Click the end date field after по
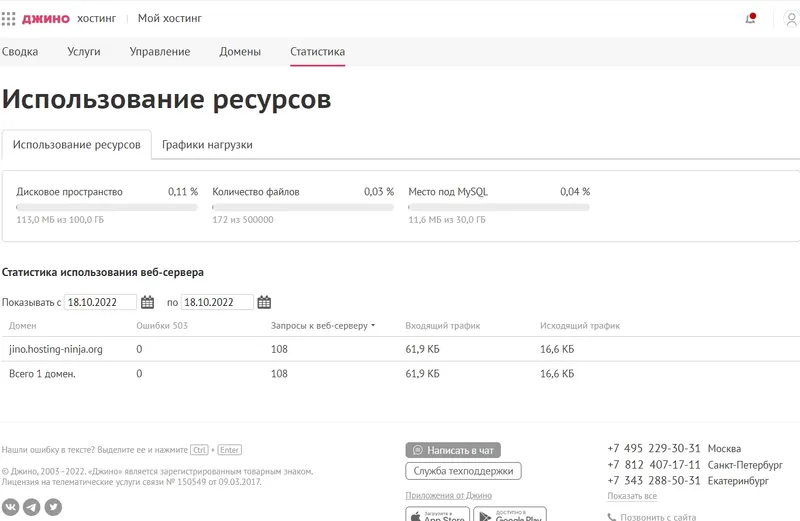Screen dimensions: 800x521 (x=217, y=302)
